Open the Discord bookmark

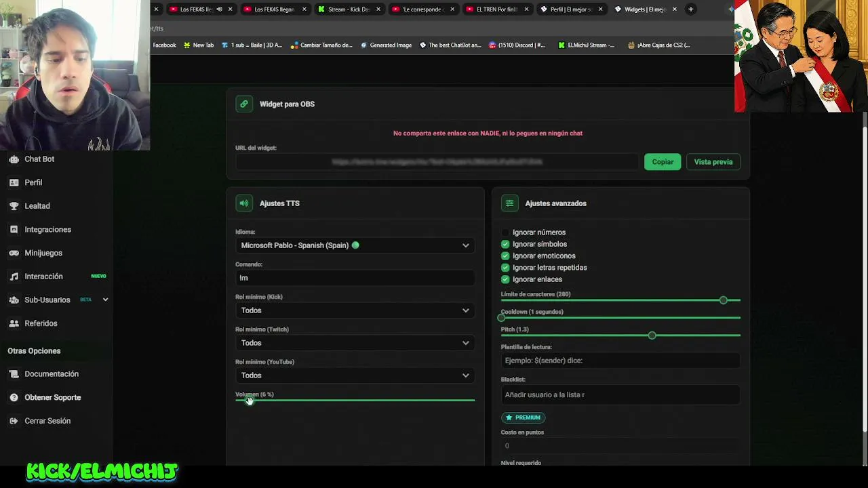517,45
